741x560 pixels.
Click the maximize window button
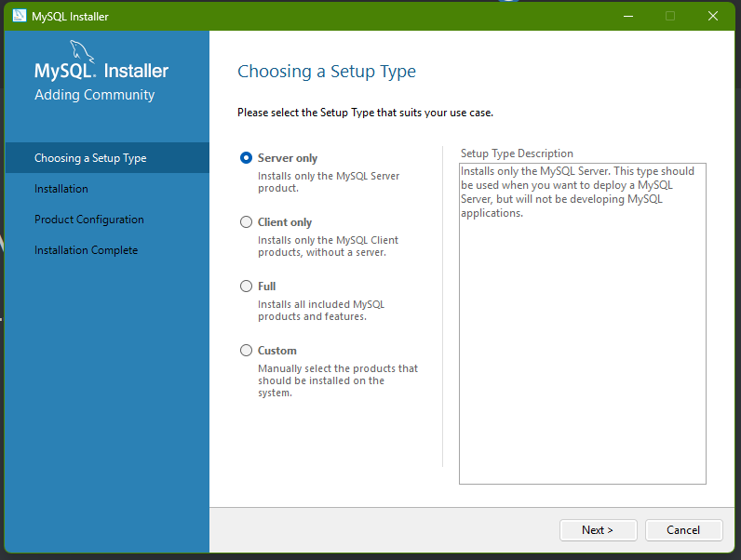[670, 16]
